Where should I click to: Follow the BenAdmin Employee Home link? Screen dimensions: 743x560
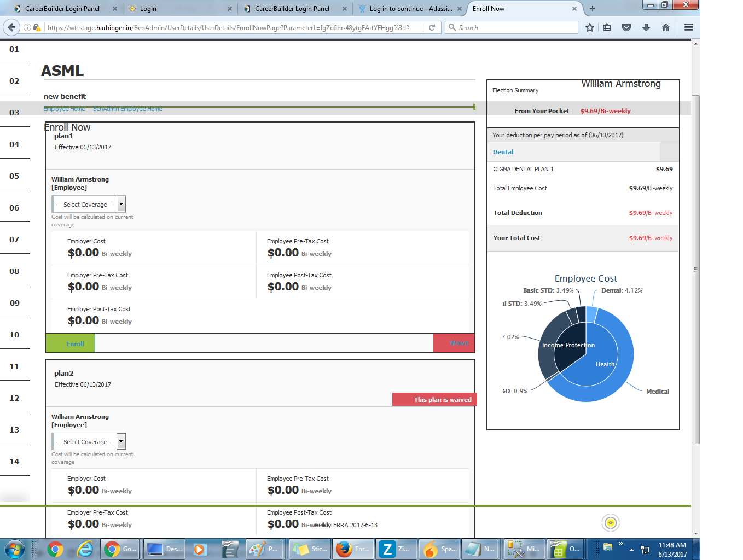click(x=127, y=109)
